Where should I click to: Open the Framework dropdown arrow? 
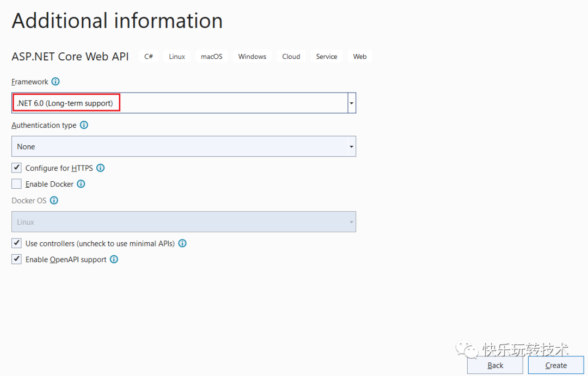click(x=351, y=103)
